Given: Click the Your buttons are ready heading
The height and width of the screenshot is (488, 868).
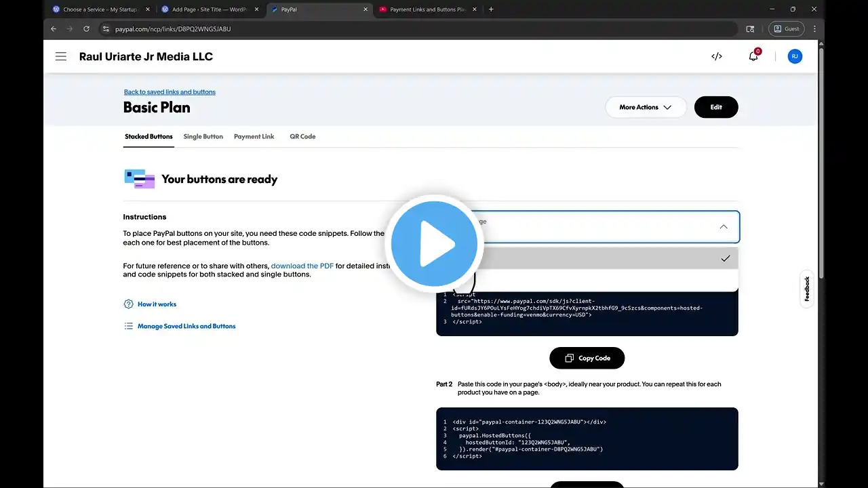Looking at the screenshot, I should [x=219, y=180].
